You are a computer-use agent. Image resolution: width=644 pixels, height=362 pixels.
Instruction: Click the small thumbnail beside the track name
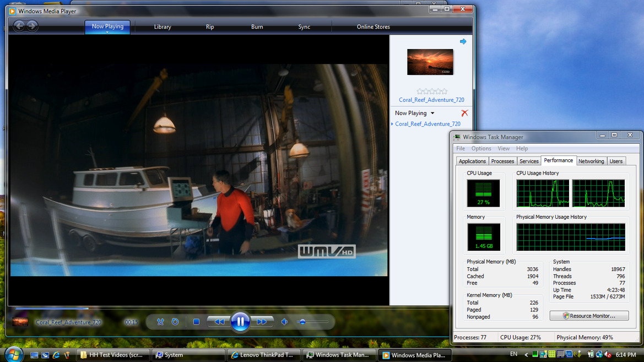[x=20, y=322]
